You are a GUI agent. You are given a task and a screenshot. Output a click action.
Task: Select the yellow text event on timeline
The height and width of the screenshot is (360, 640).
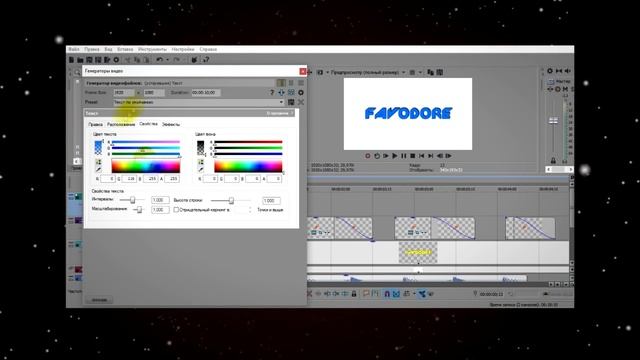418,252
